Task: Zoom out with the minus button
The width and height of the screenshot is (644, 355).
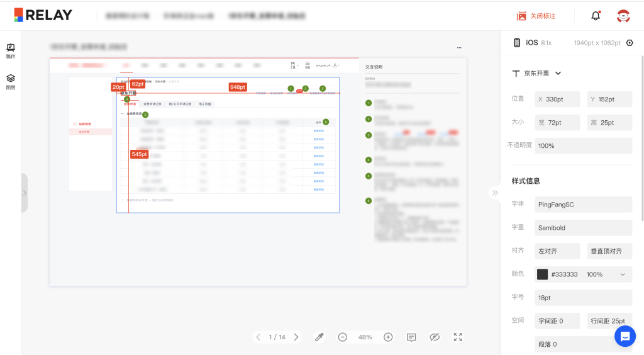Action: [343, 337]
